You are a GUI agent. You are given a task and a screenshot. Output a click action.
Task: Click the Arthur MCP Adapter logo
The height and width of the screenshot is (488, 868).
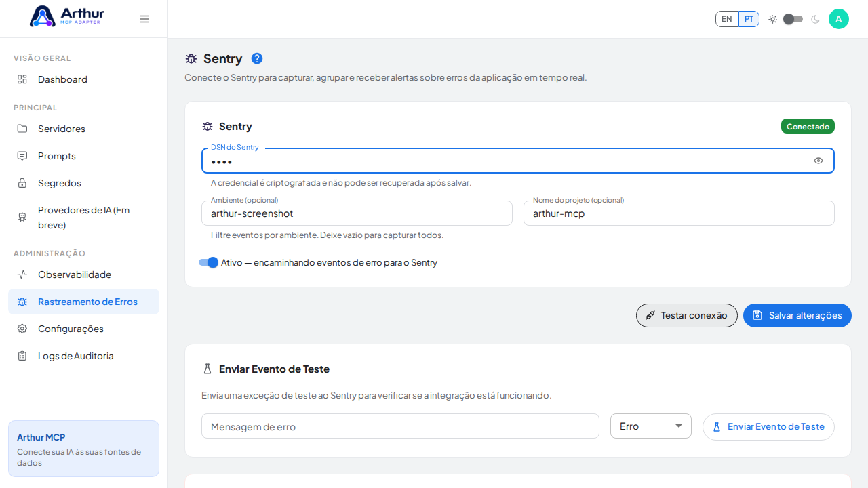click(x=67, y=16)
